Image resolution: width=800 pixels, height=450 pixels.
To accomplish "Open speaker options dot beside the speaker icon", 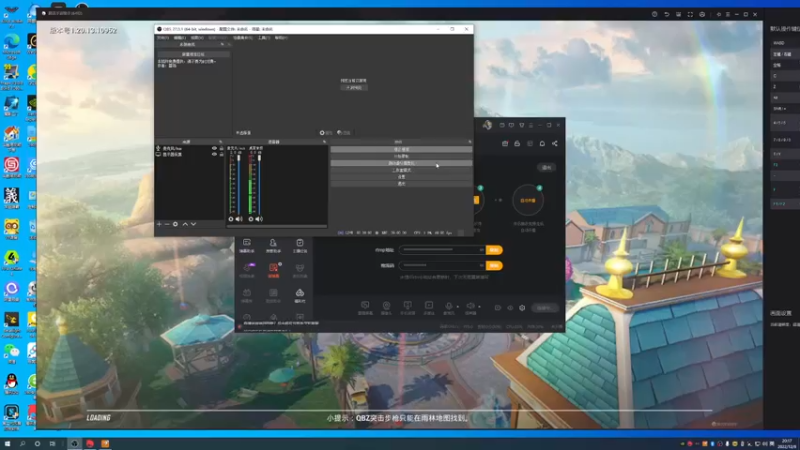I will coord(479,307).
